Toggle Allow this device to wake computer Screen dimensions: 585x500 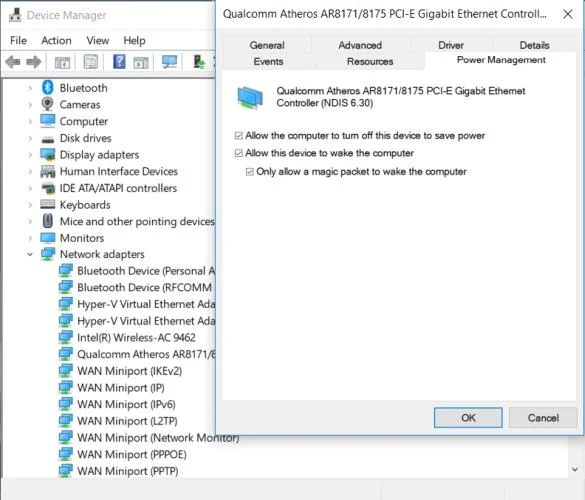(x=239, y=153)
